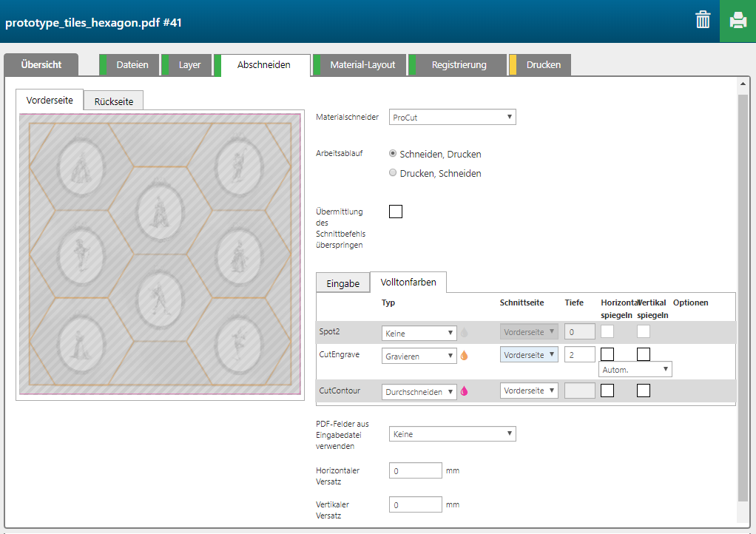Switch to the Material-Layout tab
This screenshot has width=756, height=534.
pos(362,65)
